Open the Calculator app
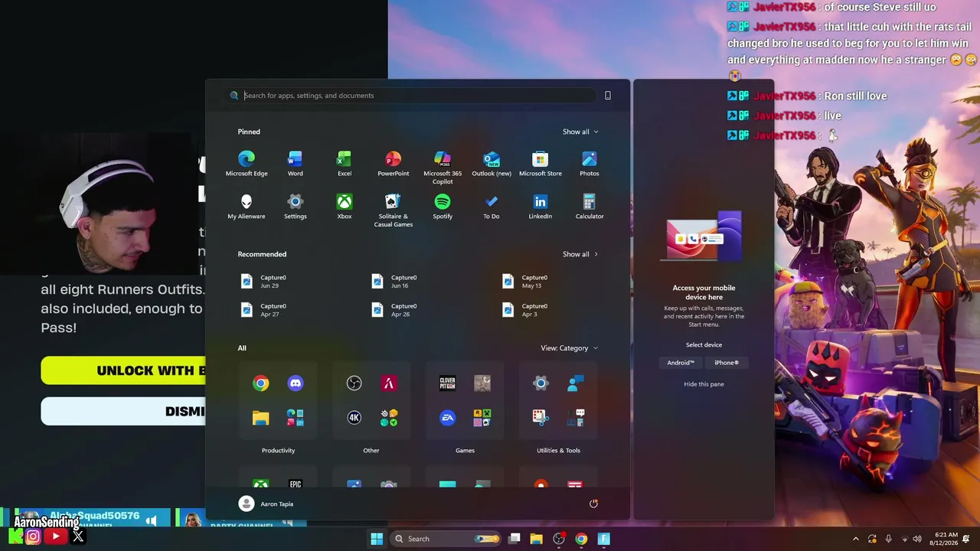The image size is (980, 551). pos(589,207)
